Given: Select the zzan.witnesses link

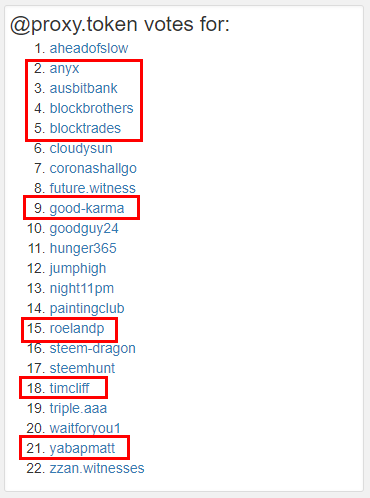Looking at the screenshot, I should click(97, 468).
